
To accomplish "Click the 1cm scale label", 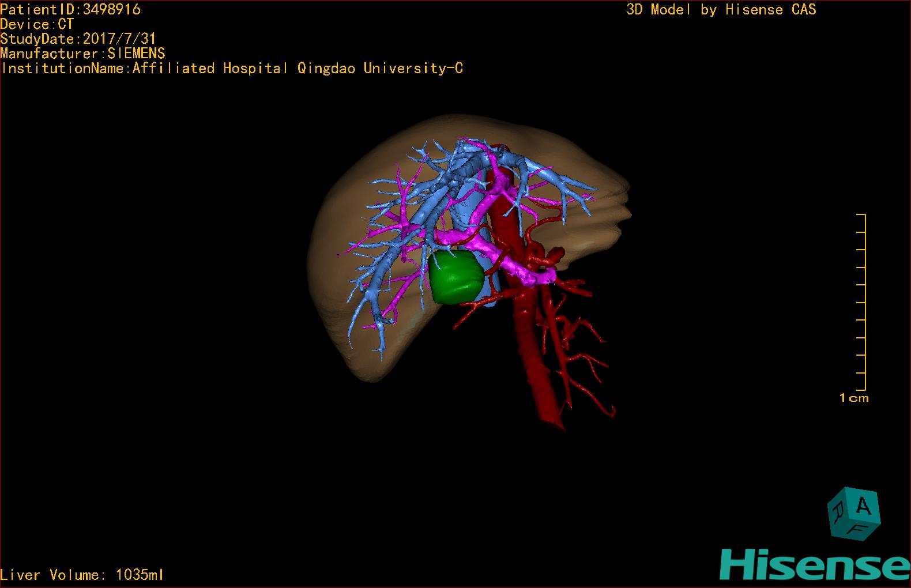I will [854, 398].
